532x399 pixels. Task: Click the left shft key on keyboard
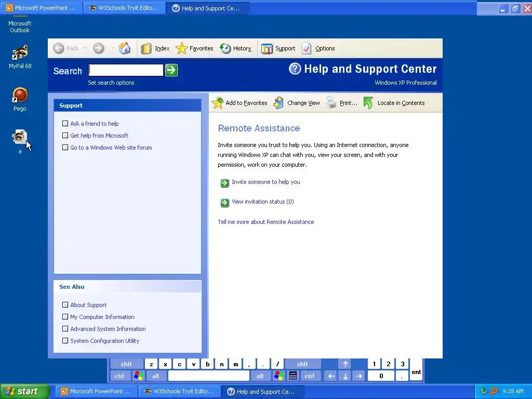126,364
